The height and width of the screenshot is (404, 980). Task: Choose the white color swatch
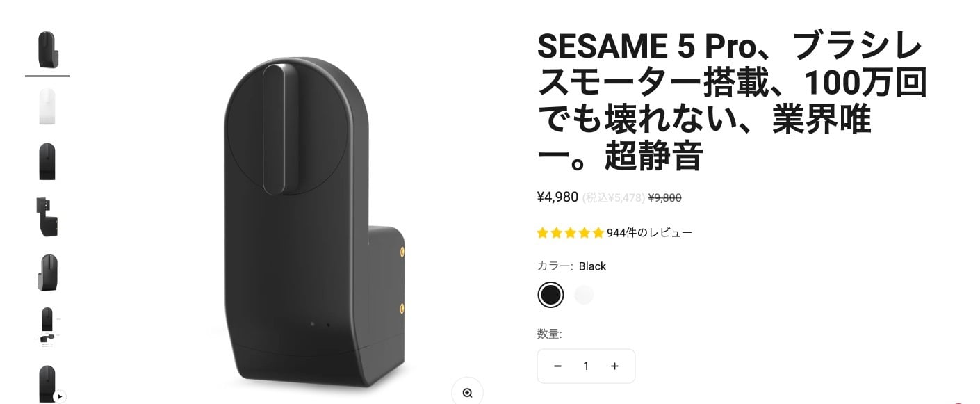585,295
